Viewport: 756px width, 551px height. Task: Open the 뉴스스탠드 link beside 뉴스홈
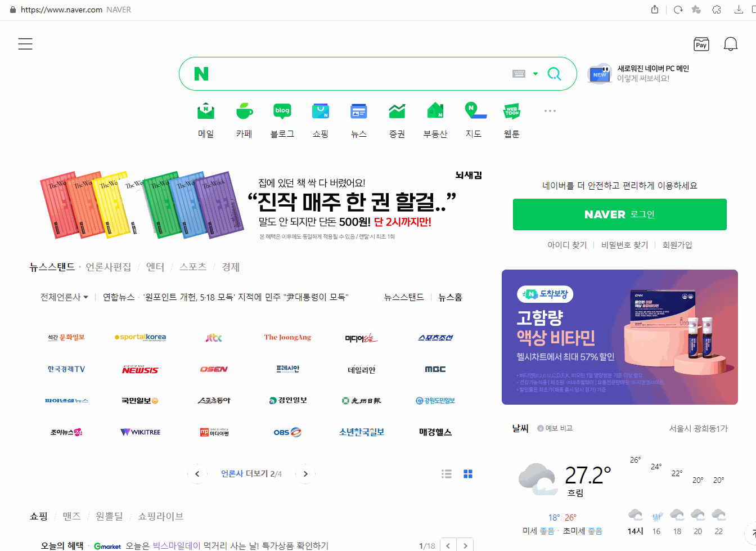[404, 297]
